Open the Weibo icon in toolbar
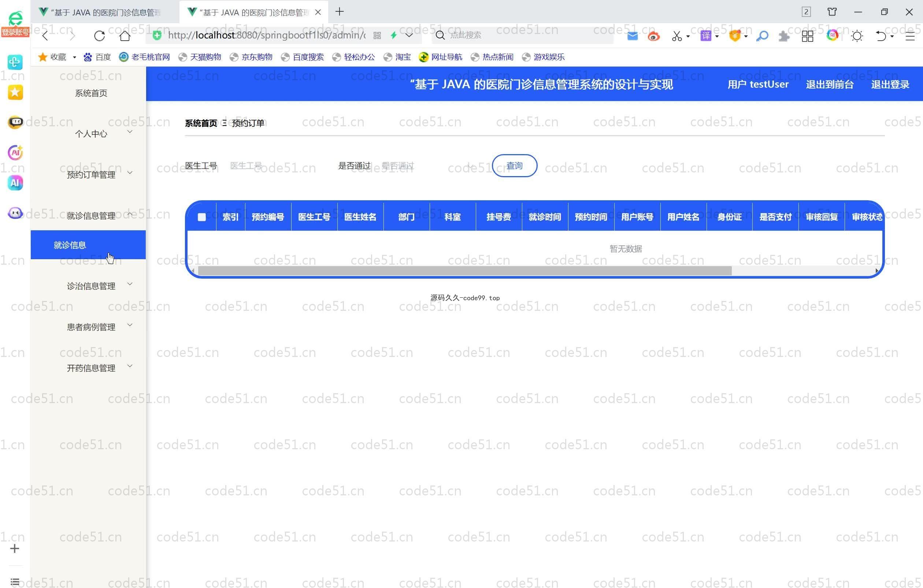 click(x=654, y=36)
